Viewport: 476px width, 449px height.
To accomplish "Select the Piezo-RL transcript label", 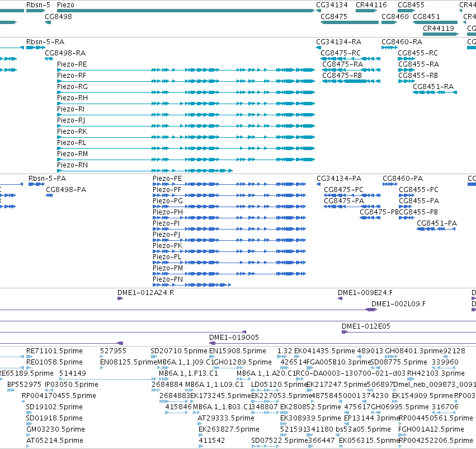I will click(x=72, y=143).
